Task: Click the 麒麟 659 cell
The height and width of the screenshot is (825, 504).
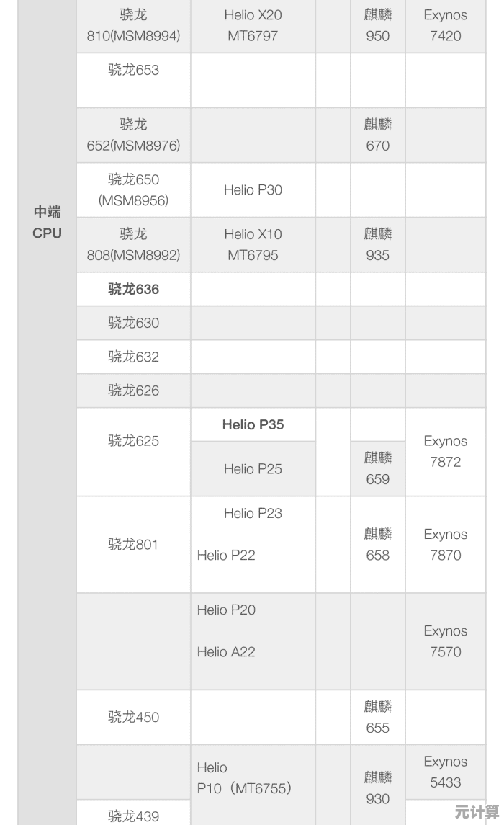Action: tap(377, 468)
